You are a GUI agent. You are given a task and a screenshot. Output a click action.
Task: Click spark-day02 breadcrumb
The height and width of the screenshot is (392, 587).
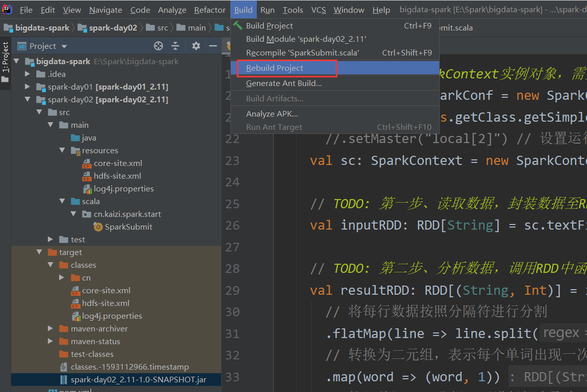pos(108,27)
